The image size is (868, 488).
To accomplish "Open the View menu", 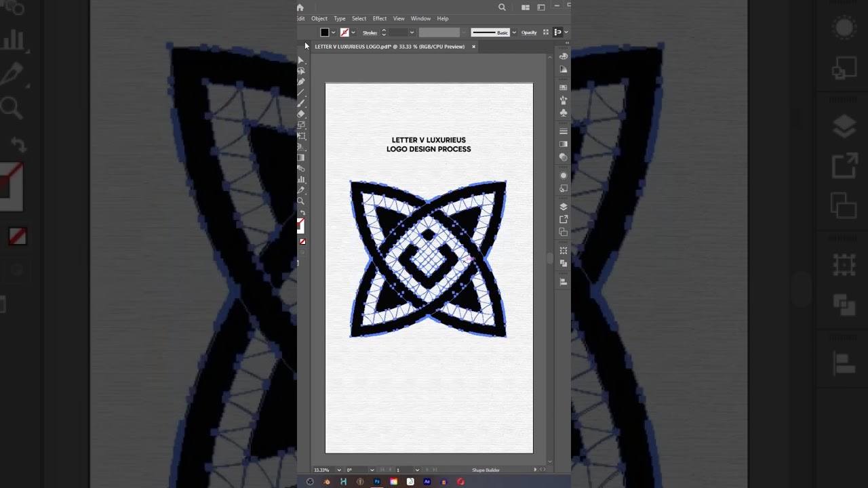I will click(399, 19).
